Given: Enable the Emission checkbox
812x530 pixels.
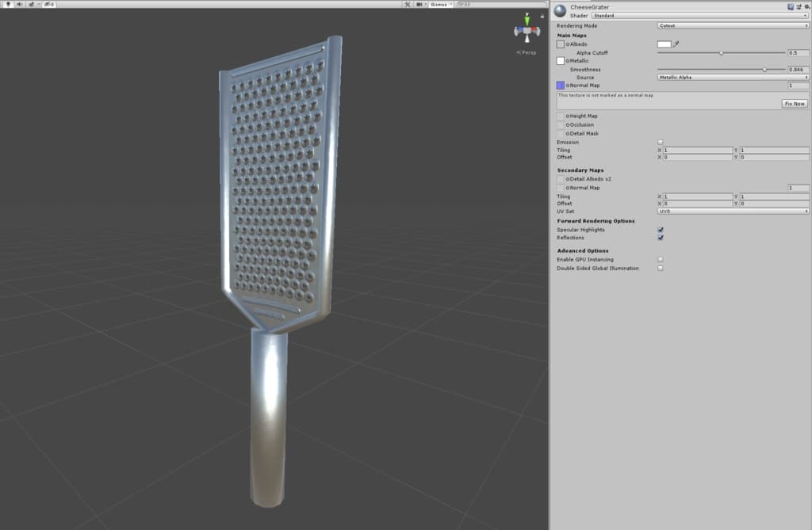Looking at the screenshot, I should pos(661,142).
